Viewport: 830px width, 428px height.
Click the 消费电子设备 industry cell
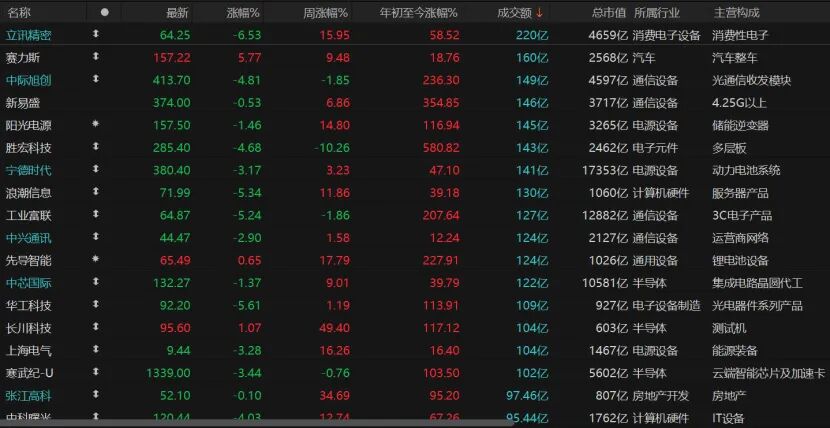[666, 35]
